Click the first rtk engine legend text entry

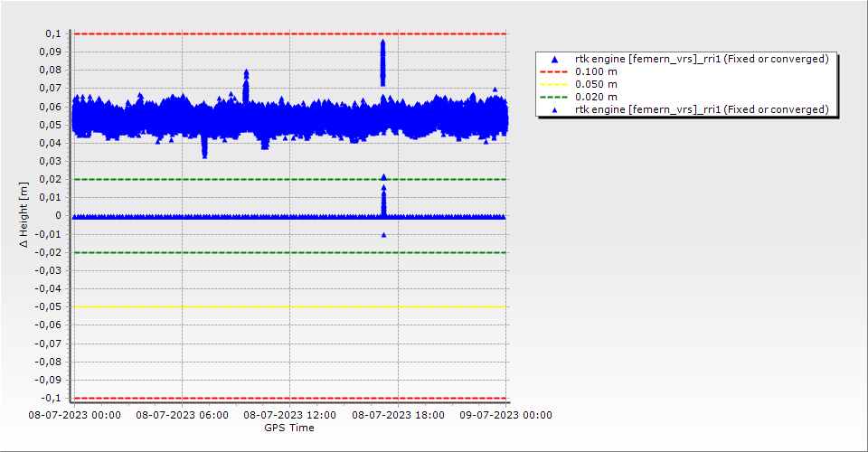click(x=702, y=59)
